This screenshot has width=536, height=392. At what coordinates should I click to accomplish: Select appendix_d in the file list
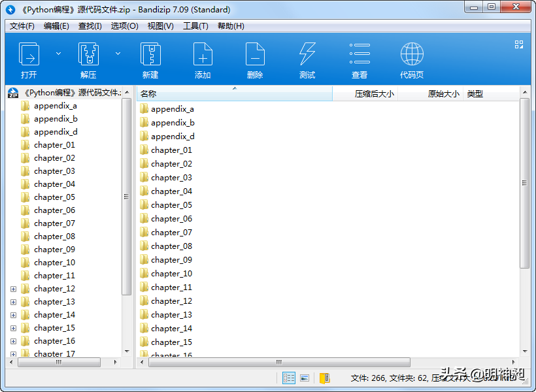coord(173,137)
